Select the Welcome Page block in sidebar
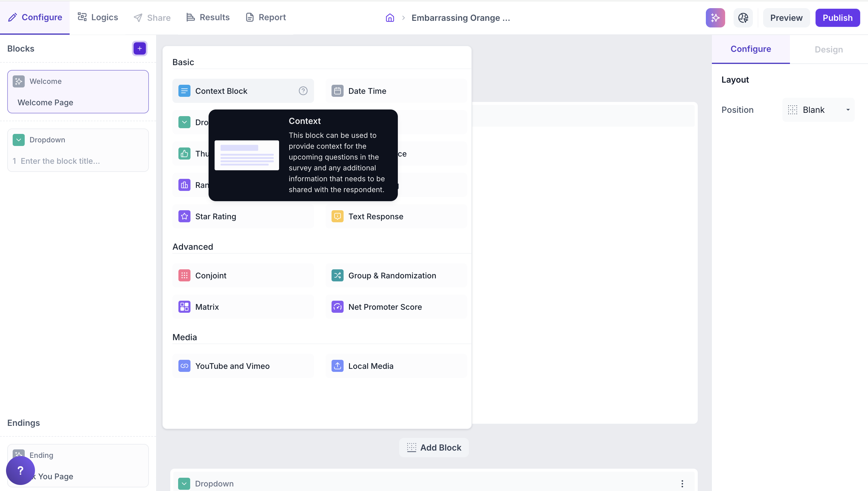Viewport: 868px width, 491px height. point(78,92)
